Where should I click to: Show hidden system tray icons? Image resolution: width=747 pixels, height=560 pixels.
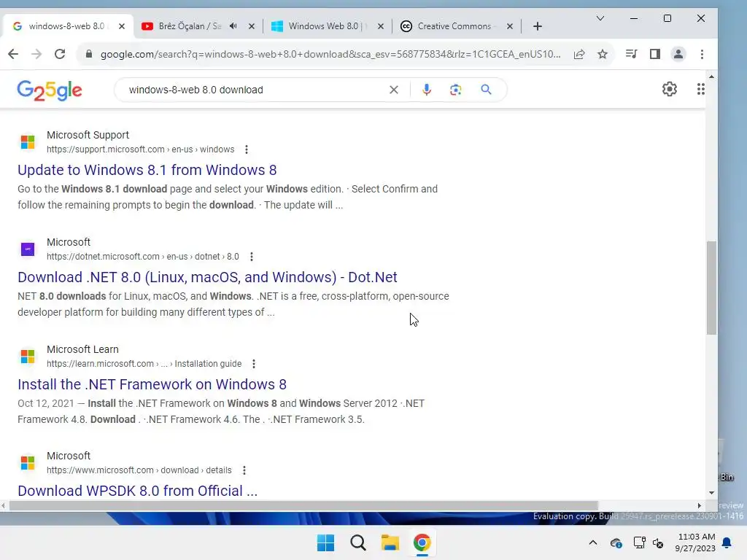592,542
